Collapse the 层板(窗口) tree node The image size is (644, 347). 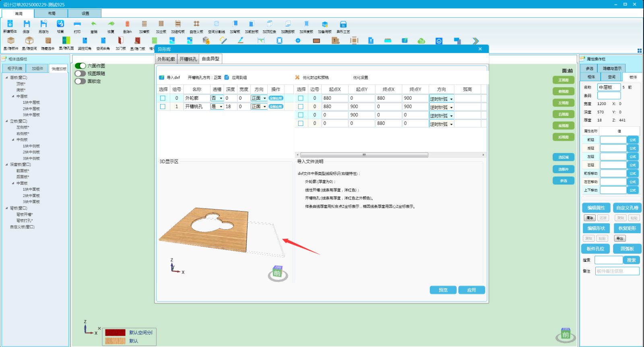click(x=6, y=78)
